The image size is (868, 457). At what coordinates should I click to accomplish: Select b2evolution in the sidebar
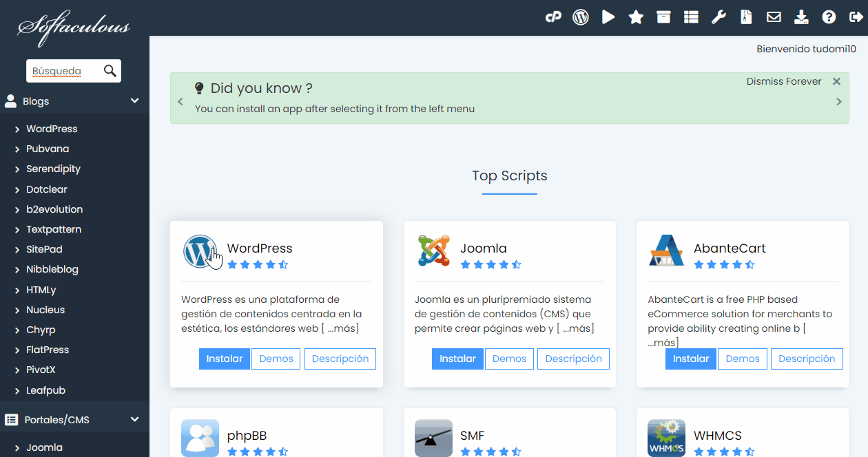tap(54, 209)
